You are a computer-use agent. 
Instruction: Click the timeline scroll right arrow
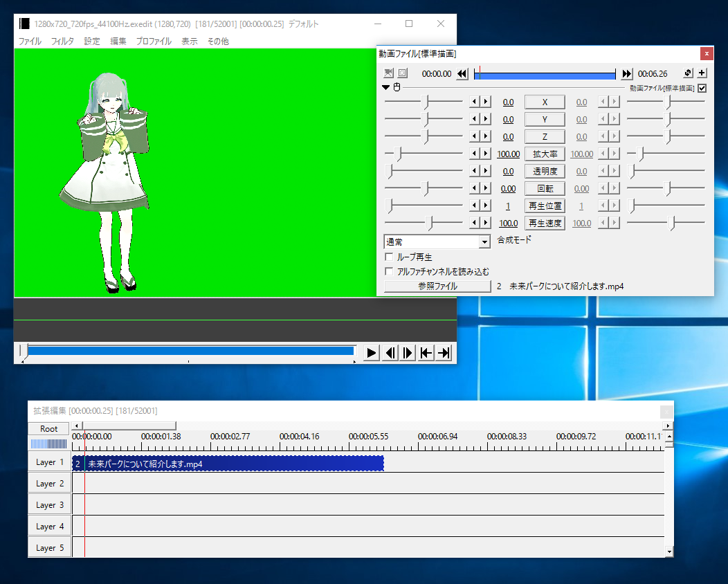coord(668,426)
